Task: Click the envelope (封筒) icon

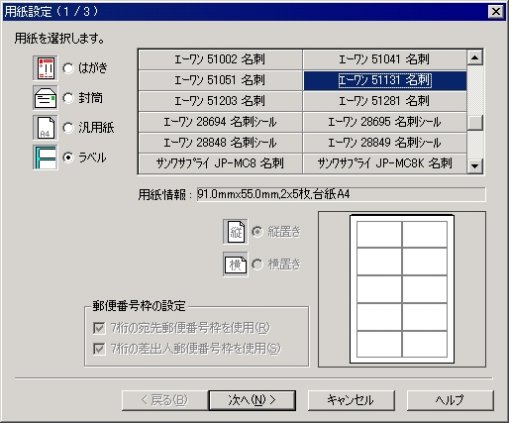Action: pyautogui.click(x=45, y=98)
